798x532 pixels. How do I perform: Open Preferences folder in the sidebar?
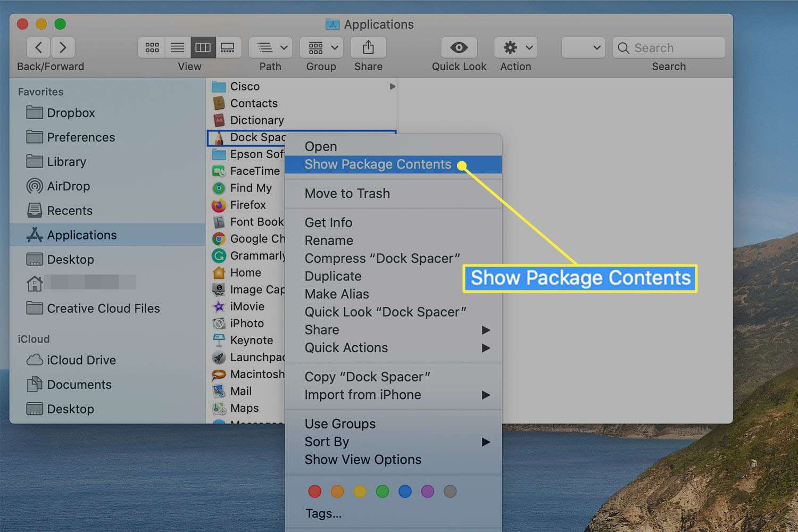107,137
